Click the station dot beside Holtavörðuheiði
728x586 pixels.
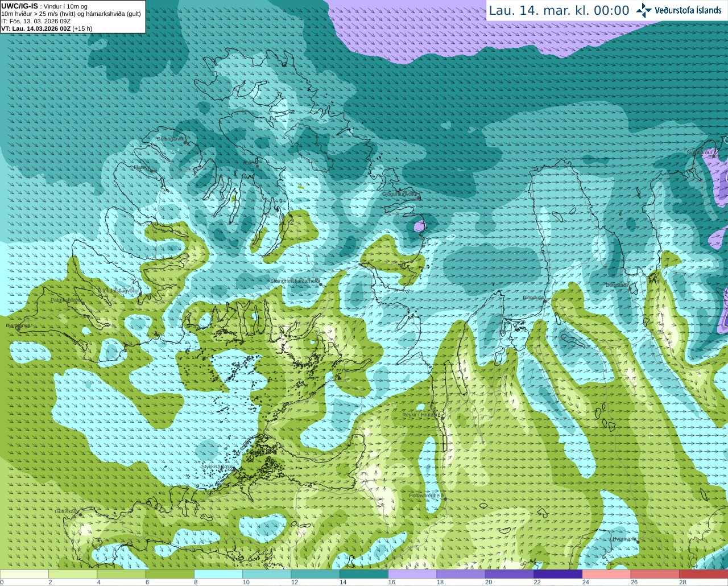445,499
